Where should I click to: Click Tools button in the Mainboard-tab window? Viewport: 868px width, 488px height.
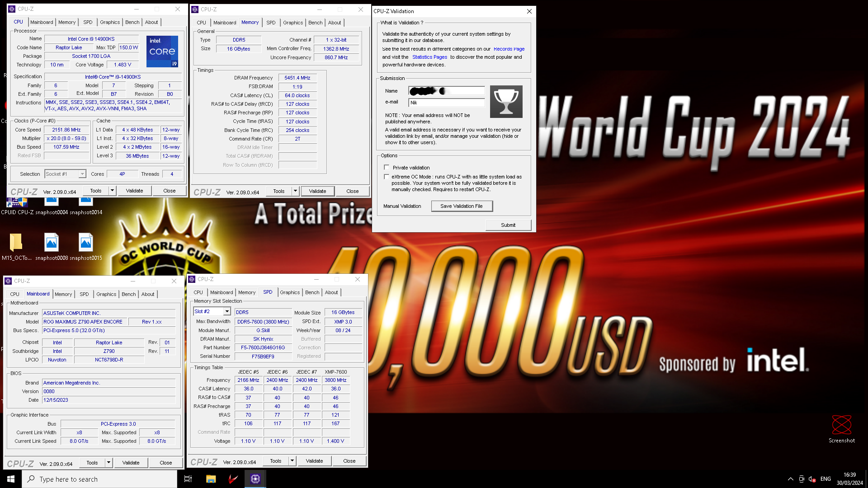[x=92, y=463]
